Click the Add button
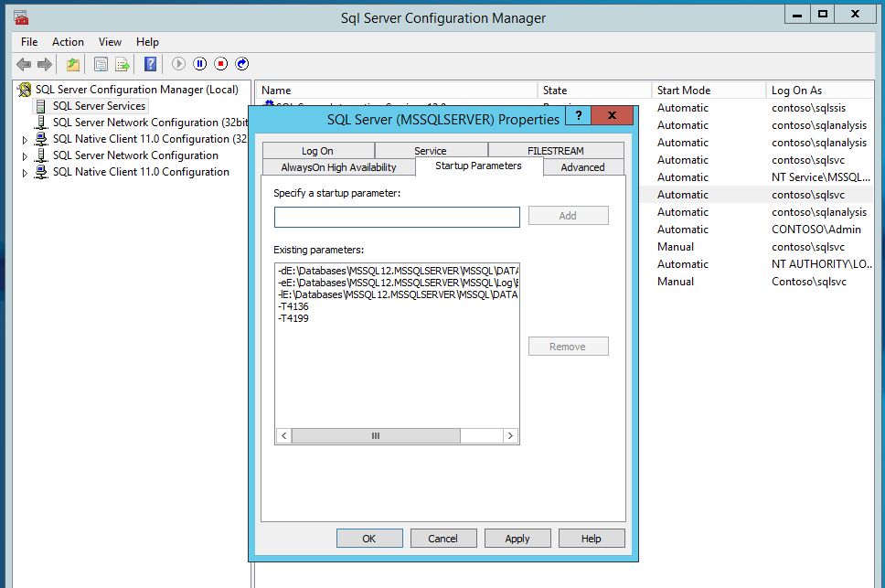The width and height of the screenshot is (885, 588). pyautogui.click(x=568, y=216)
